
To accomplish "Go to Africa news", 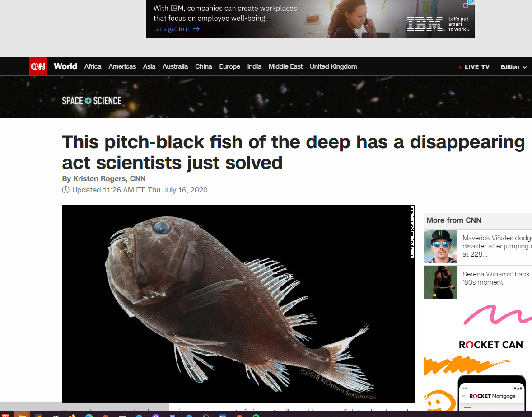I will [x=93, y=66].
